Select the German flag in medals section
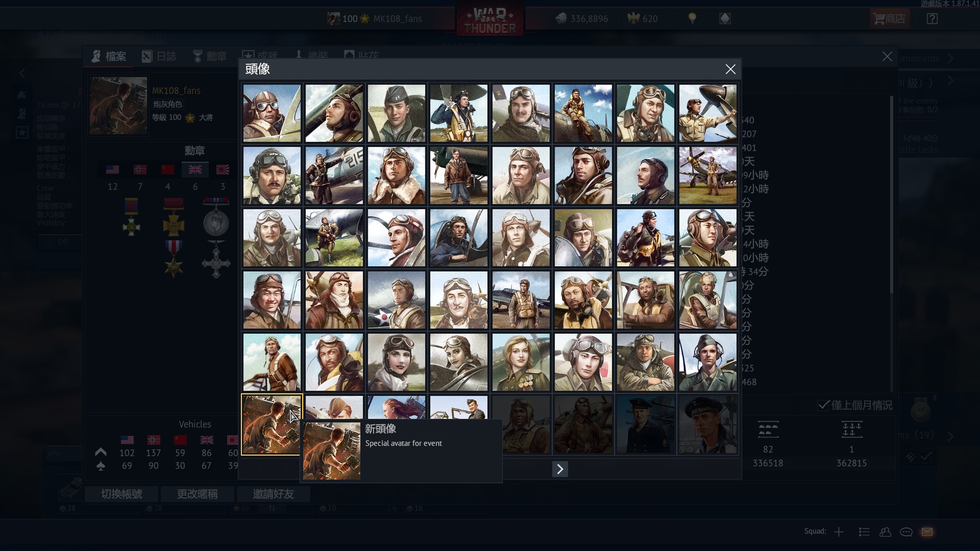 (140, 169)
